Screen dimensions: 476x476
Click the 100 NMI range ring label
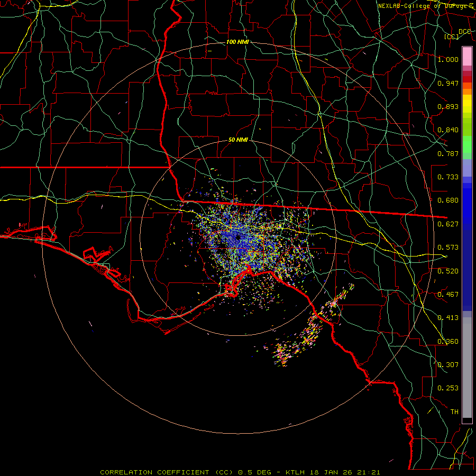point(237,42)
